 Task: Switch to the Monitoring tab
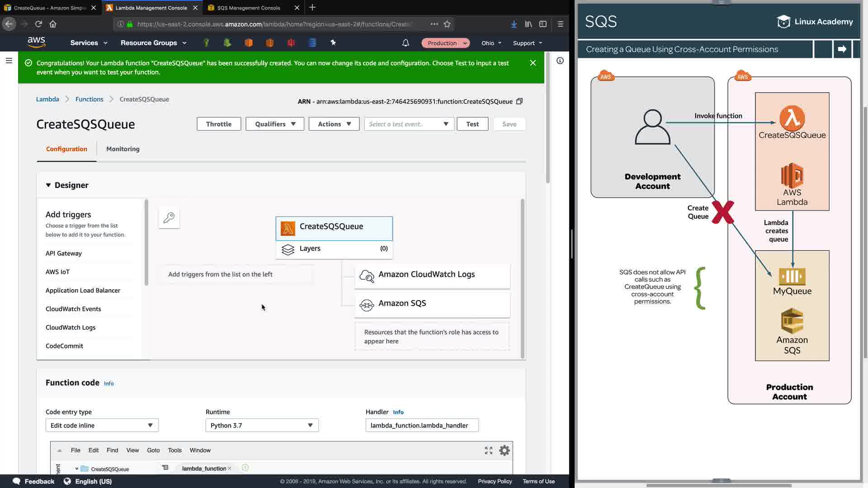(123, 149)
